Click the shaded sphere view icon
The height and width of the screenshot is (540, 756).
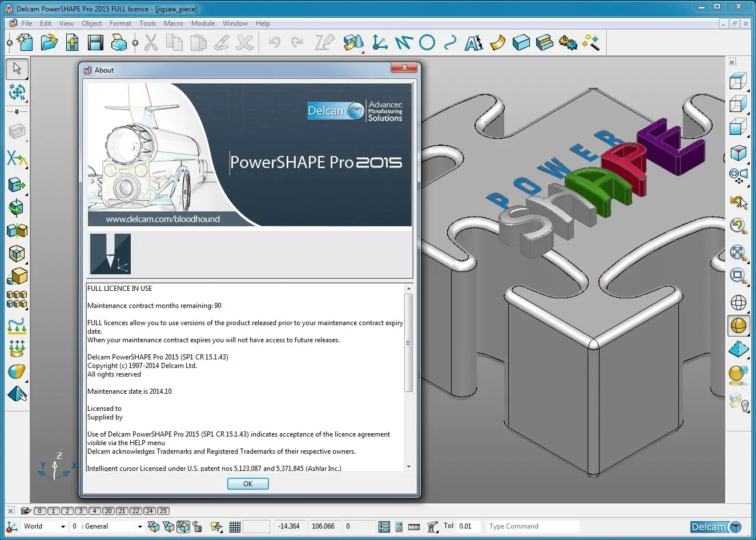[x=738, y=325]
